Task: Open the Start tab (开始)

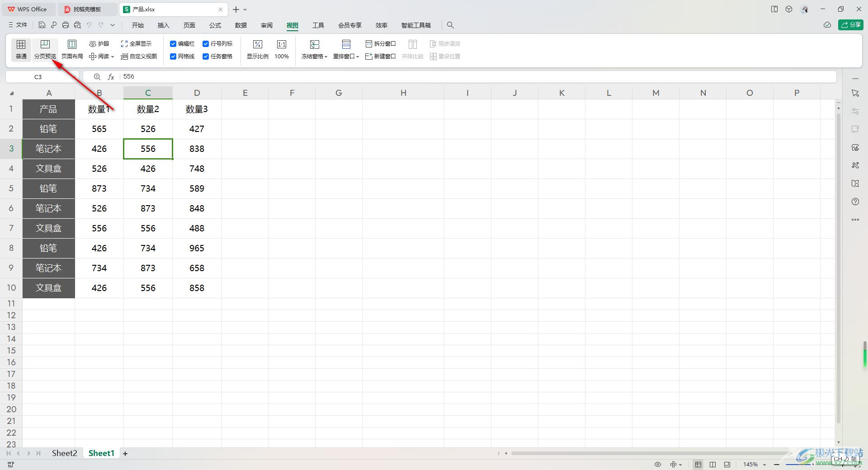Action: tap(137, 25)
